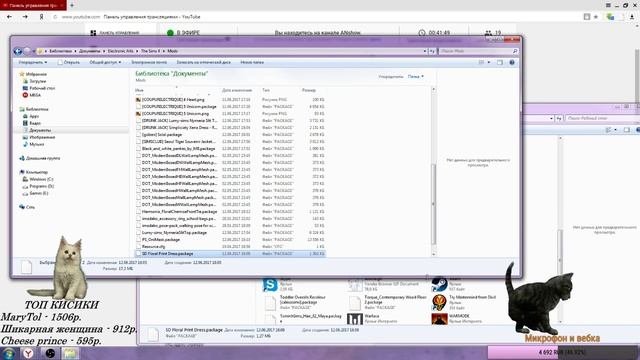Viewport: 640px width, 360px height.
Task: Open Избранное favorites star in sidebar
Action: tap(22, 74)
